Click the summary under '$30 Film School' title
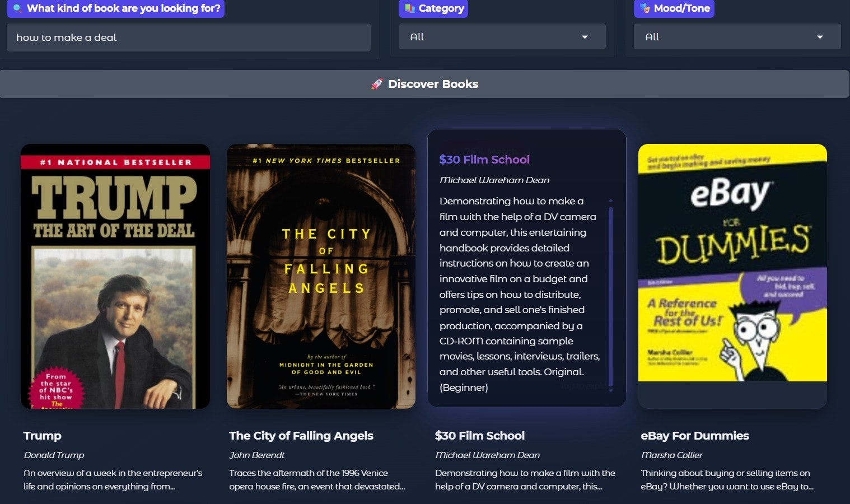 (525, 480)
